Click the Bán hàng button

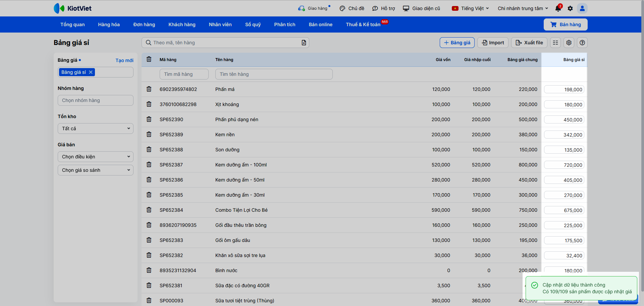tap(566, 24)
